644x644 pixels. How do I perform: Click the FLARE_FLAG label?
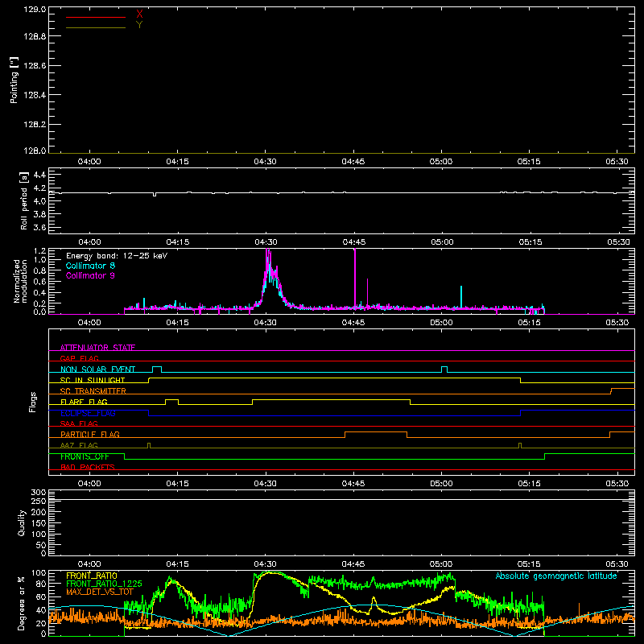[x=84, y=402]
